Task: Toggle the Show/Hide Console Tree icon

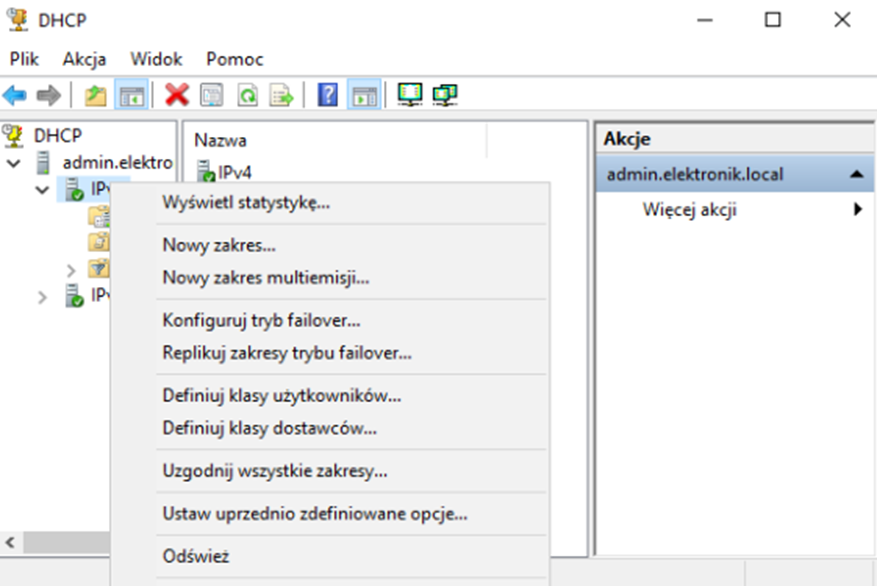Action: pyautogui.click(x=131, y=95)
